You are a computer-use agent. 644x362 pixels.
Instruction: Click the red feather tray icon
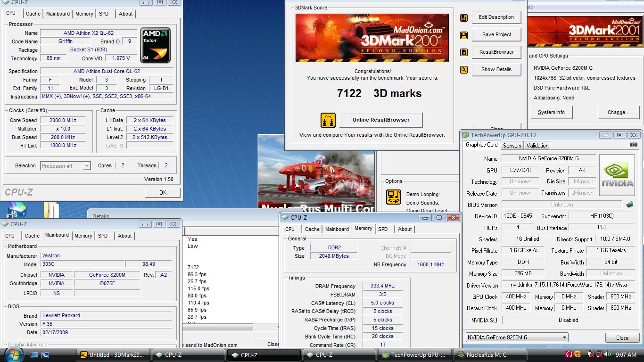pos(569,354)
